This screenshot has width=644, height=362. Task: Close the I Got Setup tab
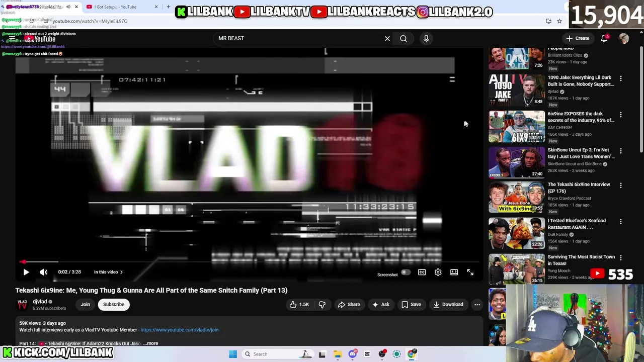point(156,7)
